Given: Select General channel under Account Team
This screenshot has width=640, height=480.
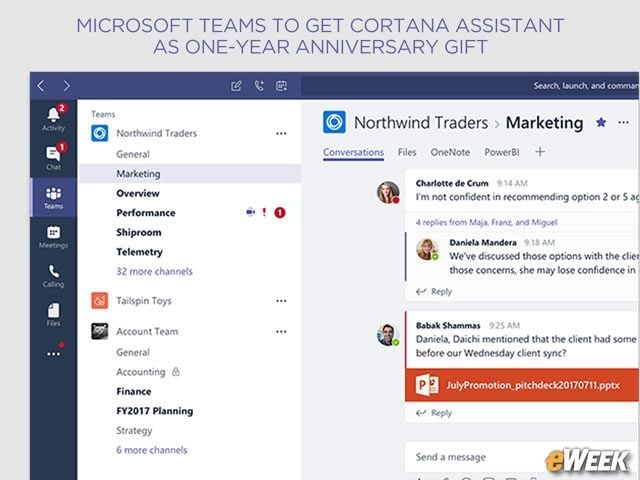Looking at the screenshot, I should coord(133,352).
